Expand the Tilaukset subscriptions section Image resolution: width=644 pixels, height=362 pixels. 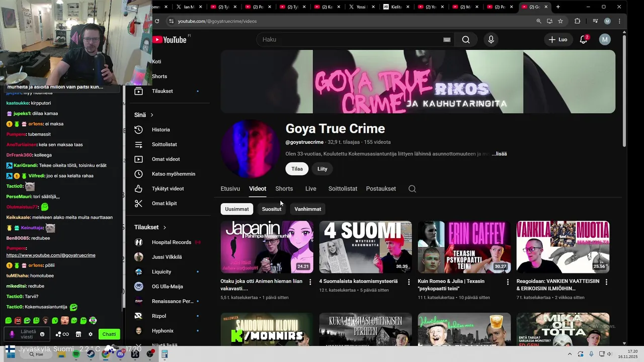pos(150,227)
